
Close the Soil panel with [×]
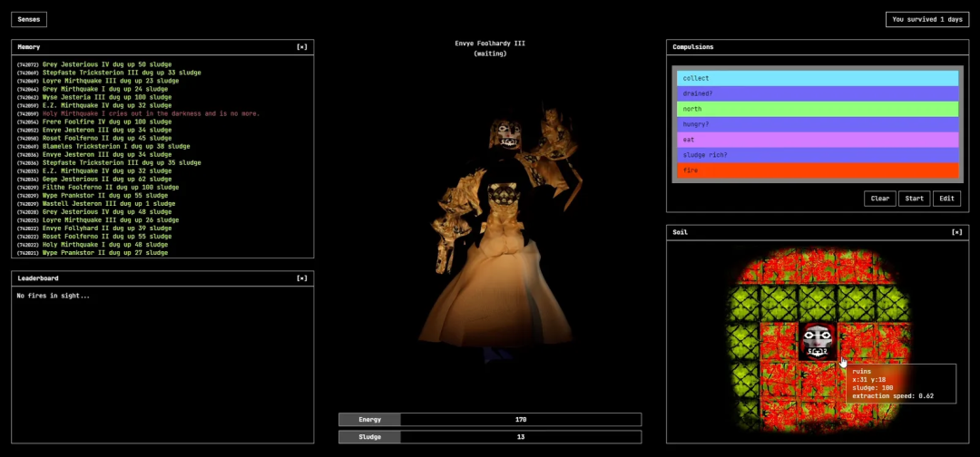click(956, 232)
